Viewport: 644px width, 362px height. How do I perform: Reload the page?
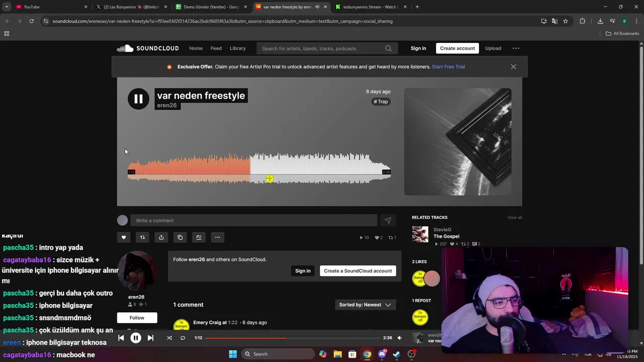pos(31,21)
